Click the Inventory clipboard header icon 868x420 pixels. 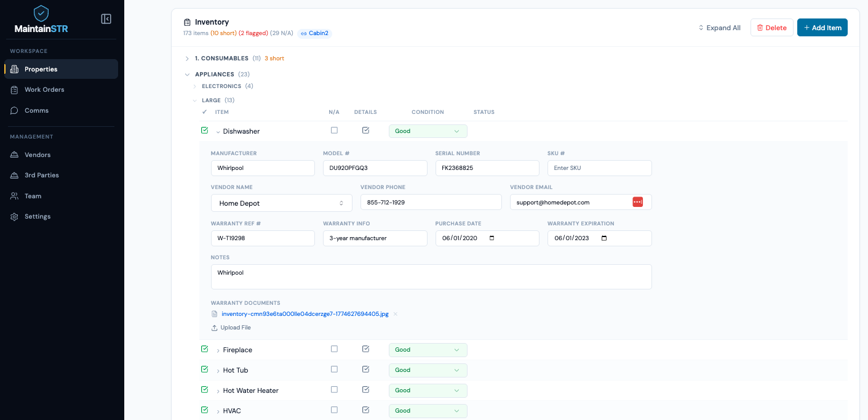[187, 22]
